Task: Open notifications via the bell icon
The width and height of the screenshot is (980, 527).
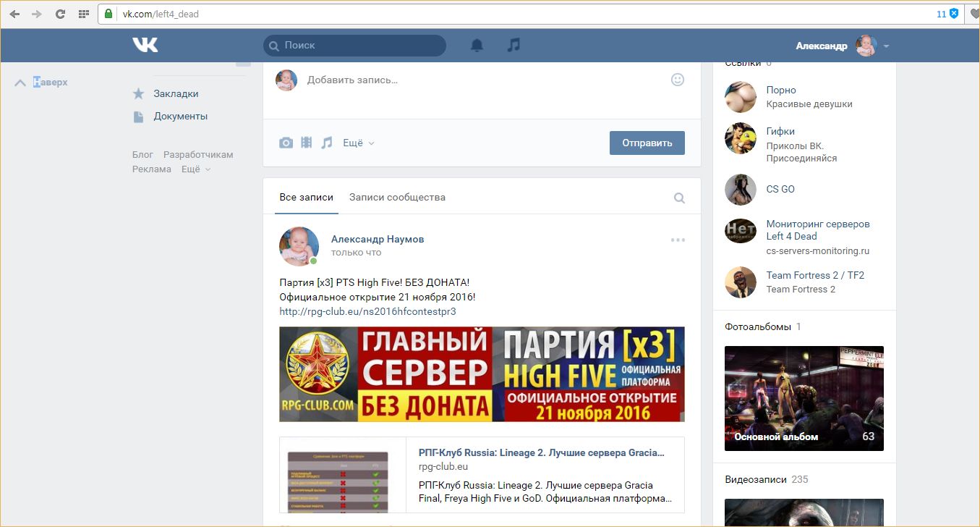Action: pyautogui.click(x=477, y=45)
